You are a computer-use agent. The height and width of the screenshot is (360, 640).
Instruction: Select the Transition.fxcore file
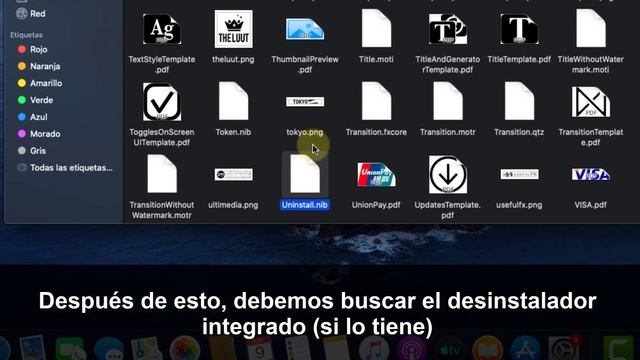(376, 101)
